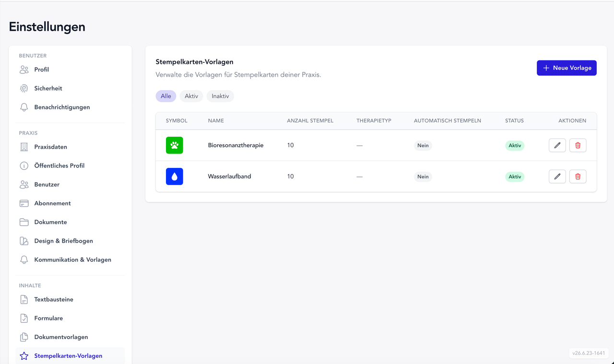Edit the Bioresonanztherapie template with pencil icon
The width and height of the screenshot is (614, 364).
557,145
